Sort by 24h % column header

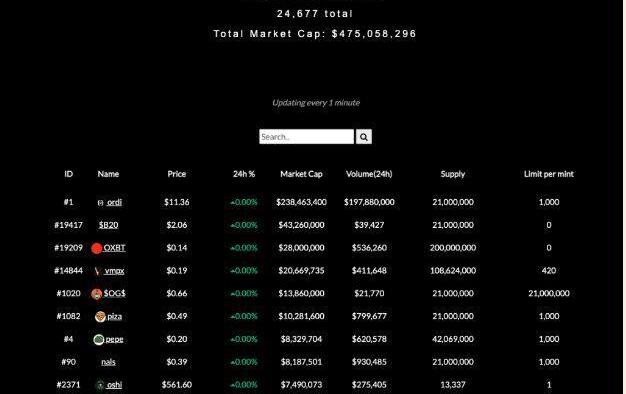click(x=244, y=174)
